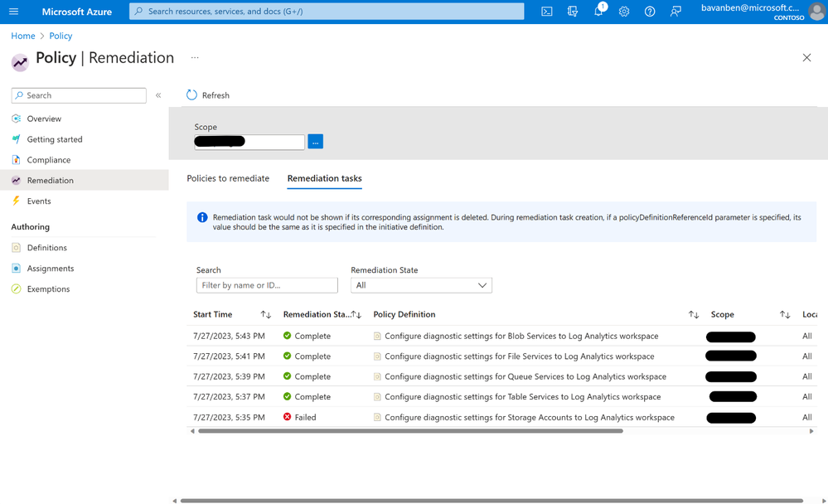Image resolution: width=828 pixels, height=504 pixels.
Task: Go to Home breadcrumb link
Action: (23, 36)
